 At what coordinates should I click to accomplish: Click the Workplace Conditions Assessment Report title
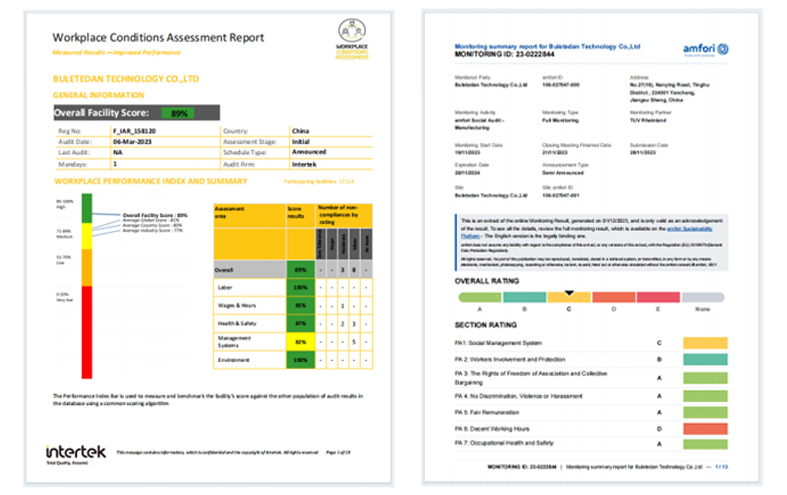pyautogui.click(x=158, y=37)
